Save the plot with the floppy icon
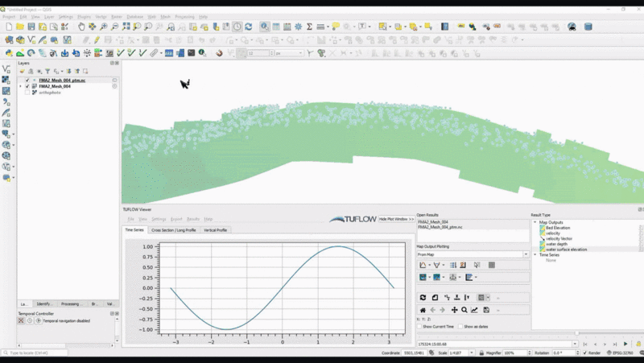The width and height of the screenshot is (644, 363). click(486, 310)
